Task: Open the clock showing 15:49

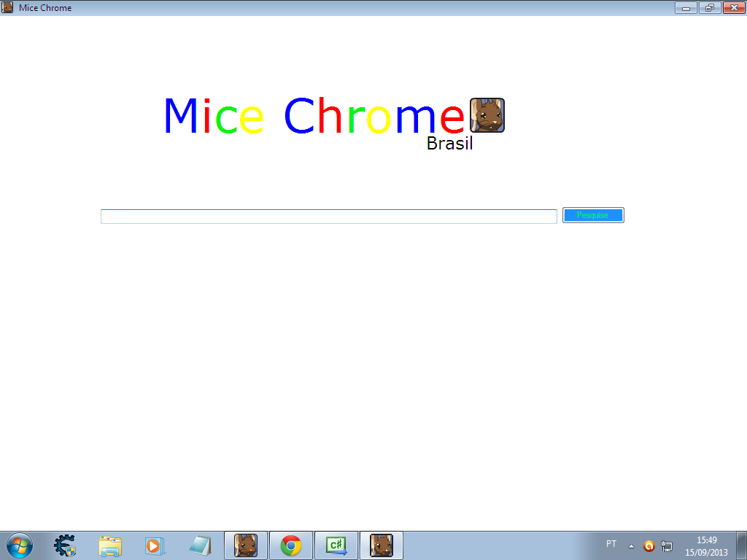Action: click(x=706, y=546)
